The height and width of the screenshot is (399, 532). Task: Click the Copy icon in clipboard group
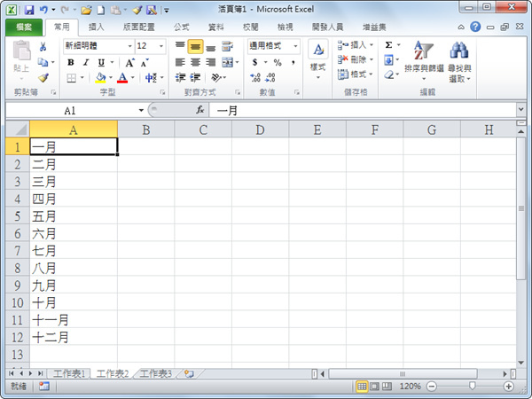[x=43, y=62]
